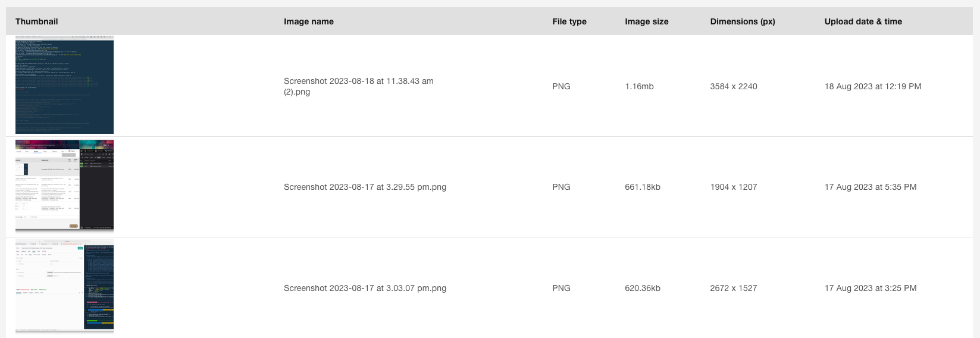Open the 3.03.07 pm screenshot thumbnail
The image size is (980, 338).
pos(64,286)
